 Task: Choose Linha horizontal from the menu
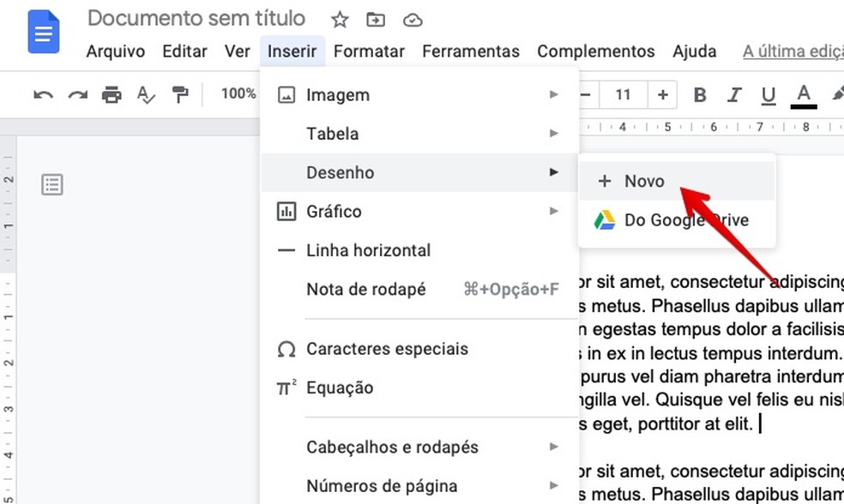[x=368, y=250]
